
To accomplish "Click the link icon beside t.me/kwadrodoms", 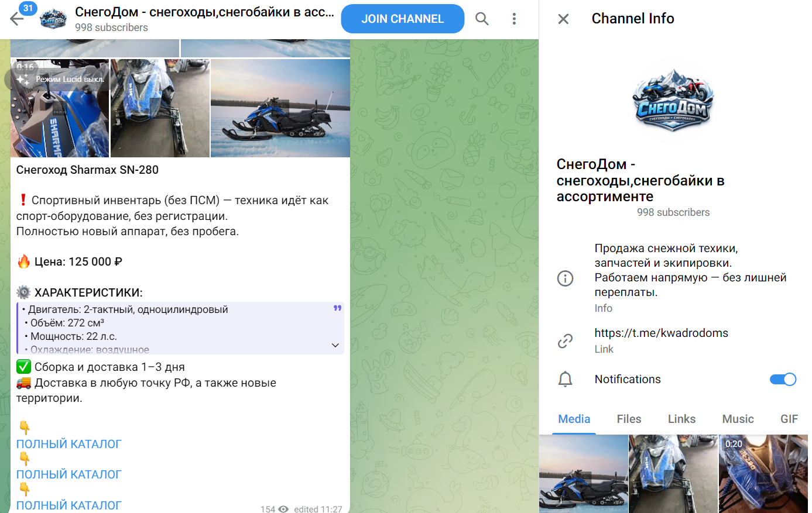I will tap(565, 340).
